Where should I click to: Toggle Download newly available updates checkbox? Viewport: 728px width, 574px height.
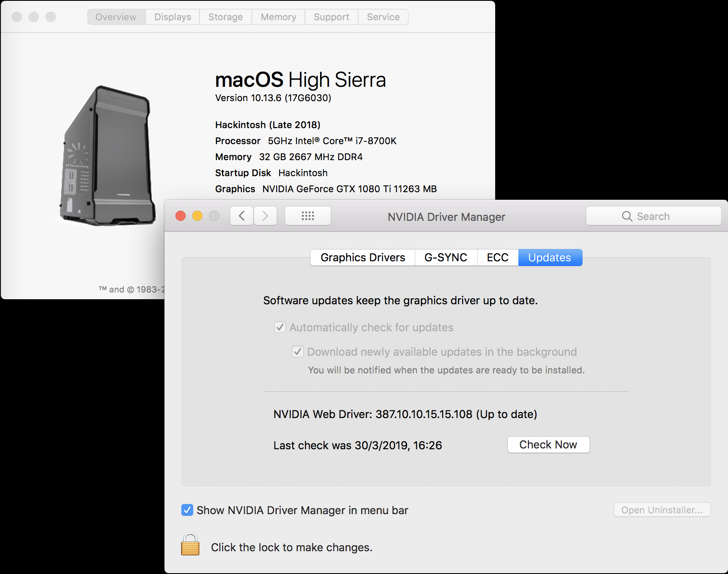[x=298, y=351]
